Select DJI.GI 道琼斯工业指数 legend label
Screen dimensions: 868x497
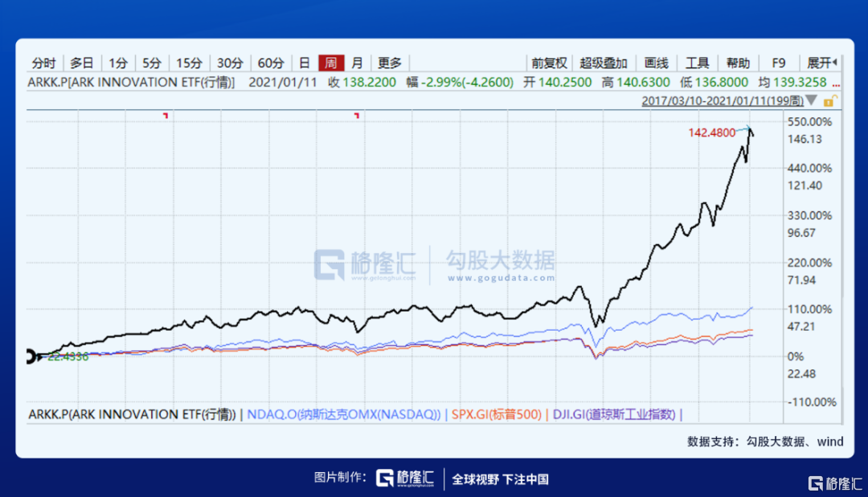[x=614, y=414]
